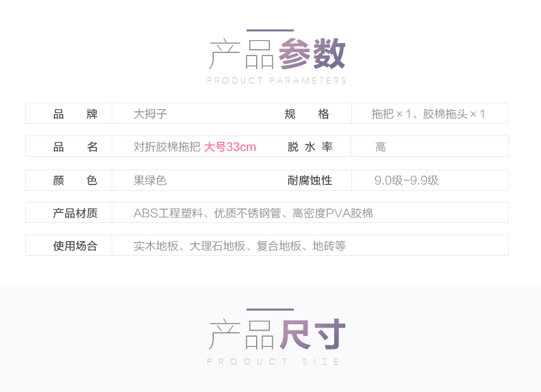Screen dimensions: 541x392
Task: Click the 耐腐蚀性 label
Action: point(310,181)
